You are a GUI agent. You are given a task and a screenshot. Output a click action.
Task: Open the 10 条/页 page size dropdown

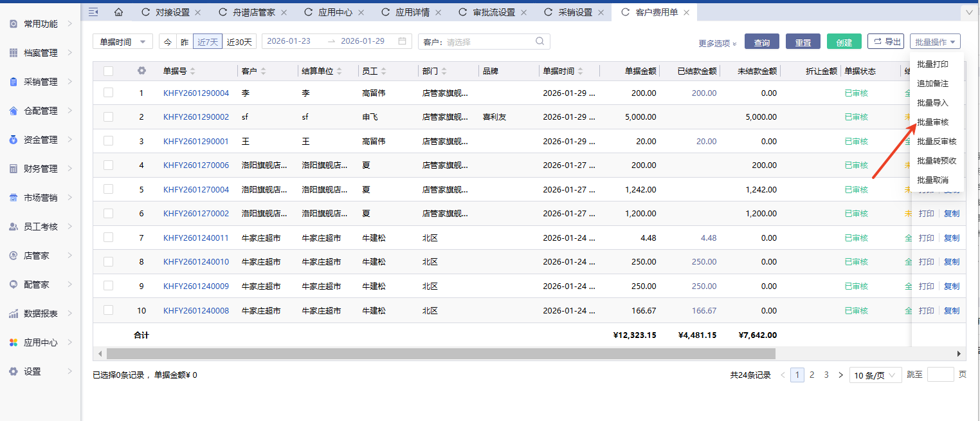(x=875, y=375)
